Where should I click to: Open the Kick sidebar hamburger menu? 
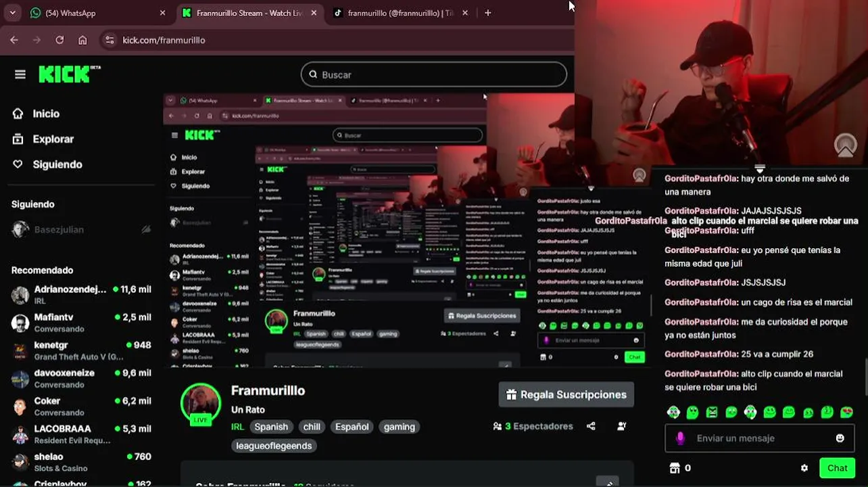coord(20,74)
